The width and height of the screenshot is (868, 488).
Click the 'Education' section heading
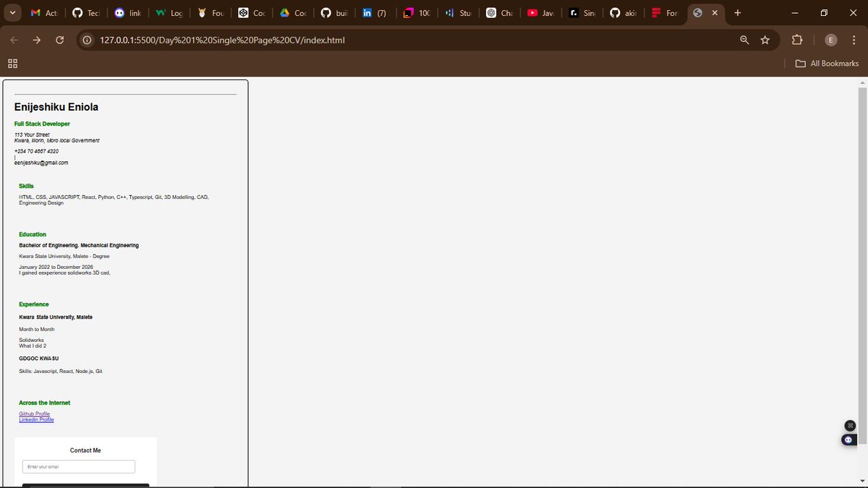point(33,234)
